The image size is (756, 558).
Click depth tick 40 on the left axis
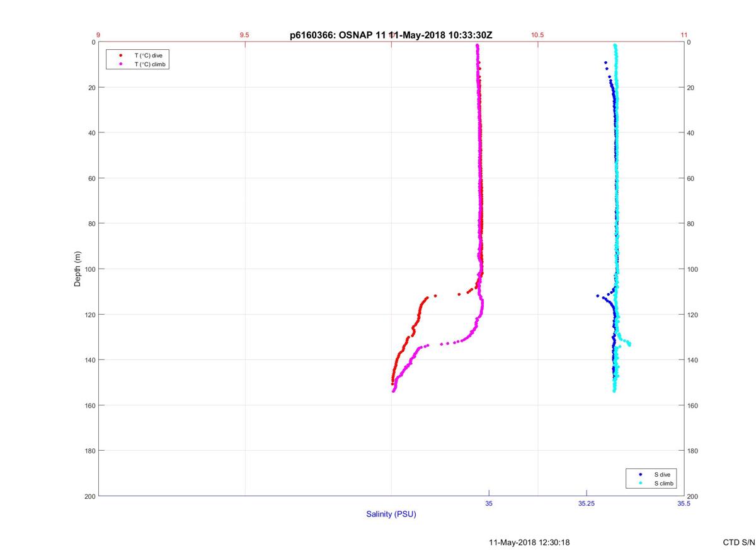(x=91, y=133)
